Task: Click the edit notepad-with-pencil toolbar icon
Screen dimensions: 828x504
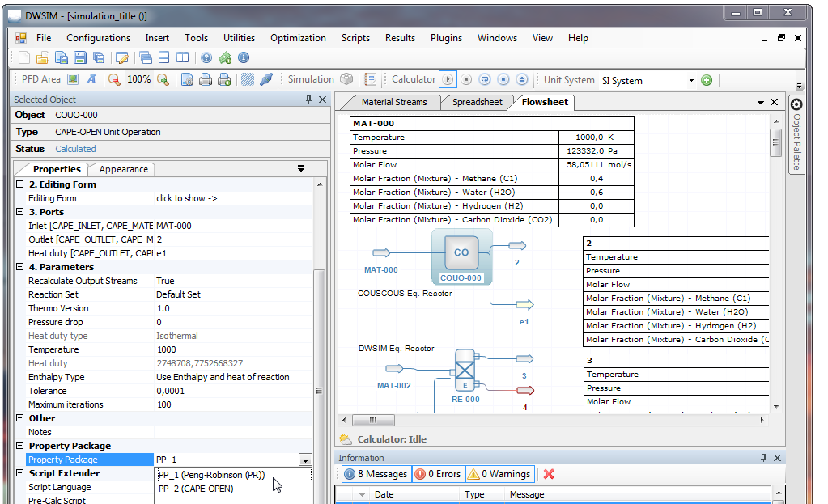Action: pos(122,57)
